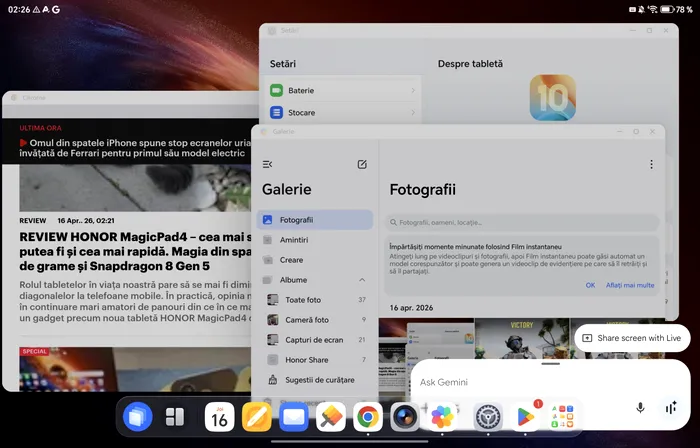This screenshot has width=700, height=448.
Task: Click the Wi-Fi icon in the status bar
Action: tap(652, 9)
